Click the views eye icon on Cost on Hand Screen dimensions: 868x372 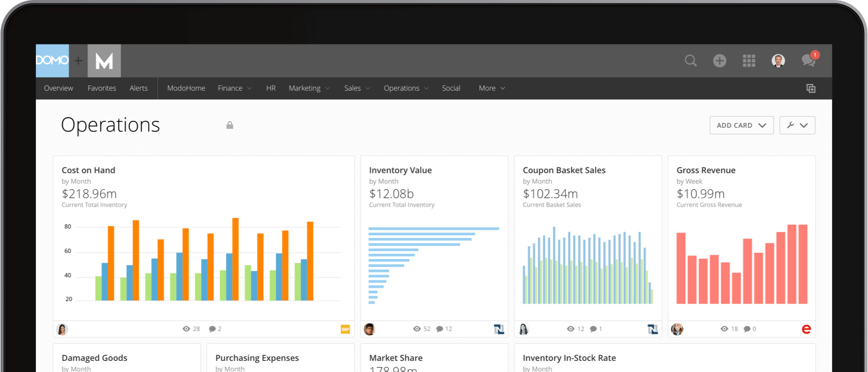pyautogui.click(x=186, y=329)
